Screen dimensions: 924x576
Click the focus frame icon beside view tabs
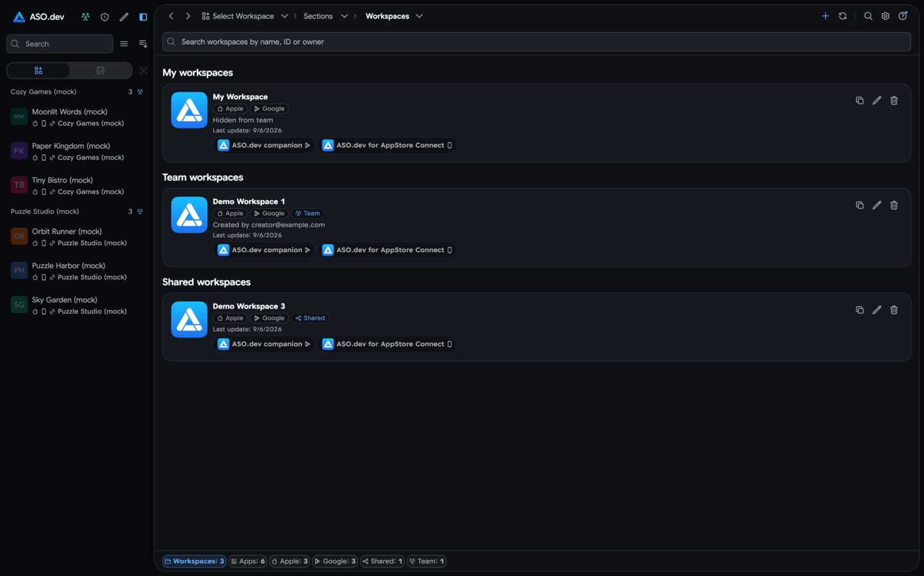click(x=143, y=71)
